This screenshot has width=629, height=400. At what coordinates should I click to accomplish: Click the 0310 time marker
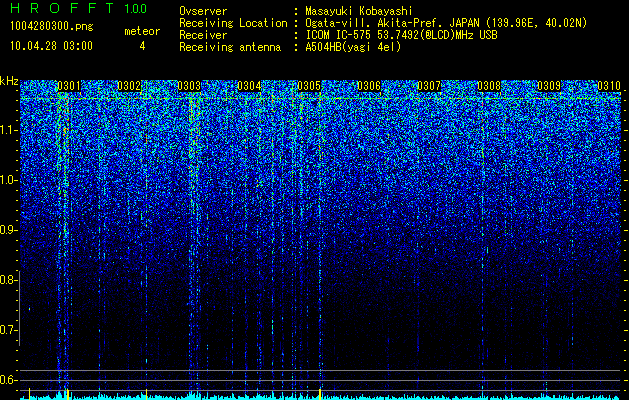pyautogui.click(x=609, y=86)
